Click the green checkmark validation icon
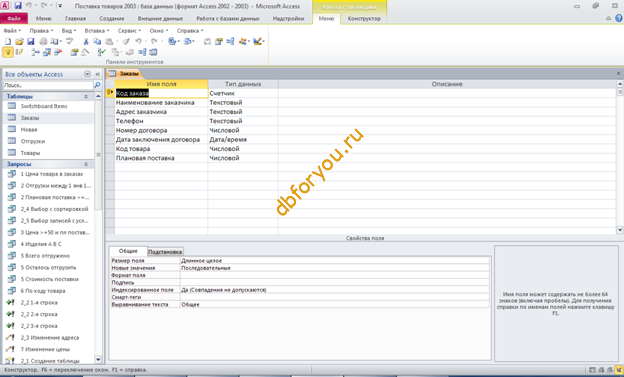The height and width of the screenshot is (377, 624). pyautogui.click(x=101, y=52)
